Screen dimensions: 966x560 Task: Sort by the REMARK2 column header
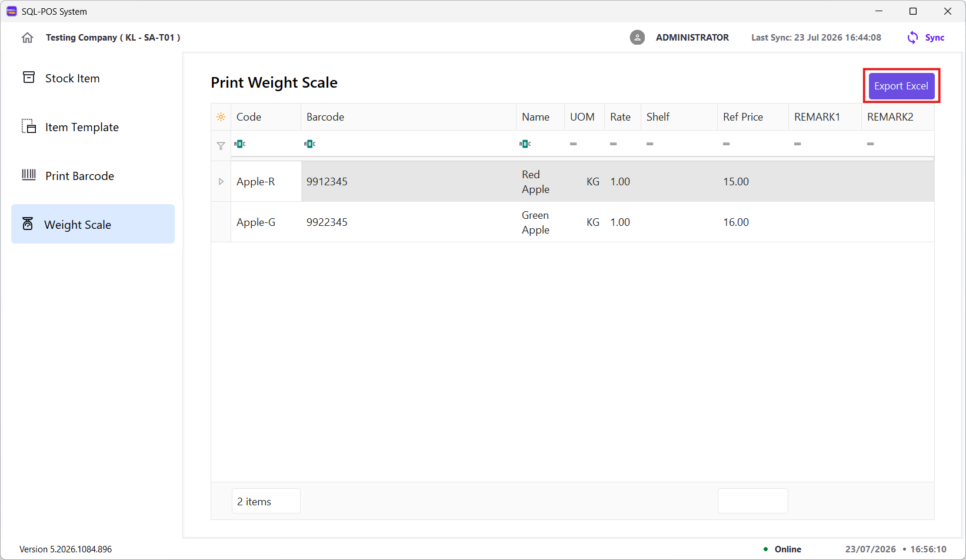point(898,117)
